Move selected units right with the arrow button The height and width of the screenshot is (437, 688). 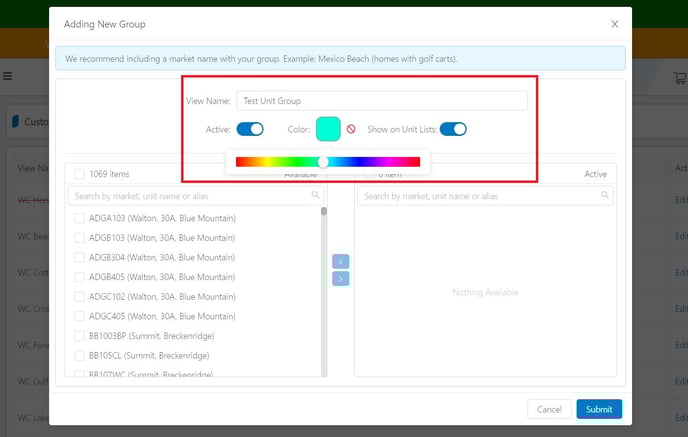click(x=340, y=279)
